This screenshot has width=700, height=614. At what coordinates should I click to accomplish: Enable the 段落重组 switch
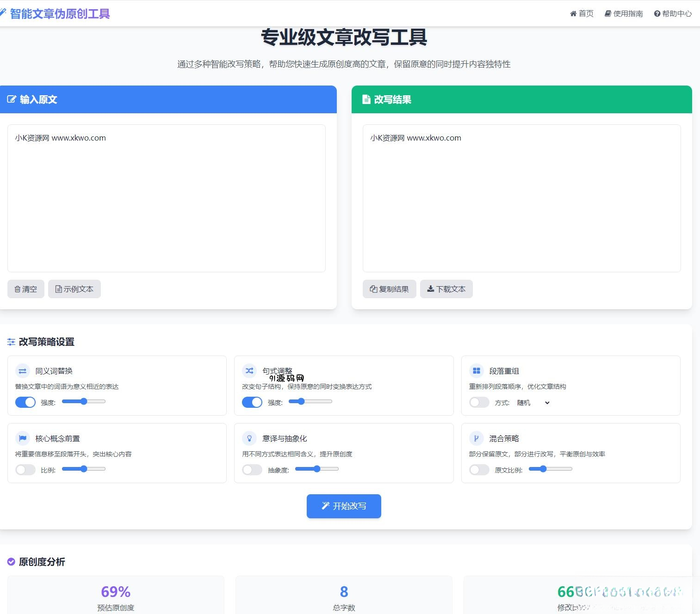pyautogui.click(x=479, y=402)
